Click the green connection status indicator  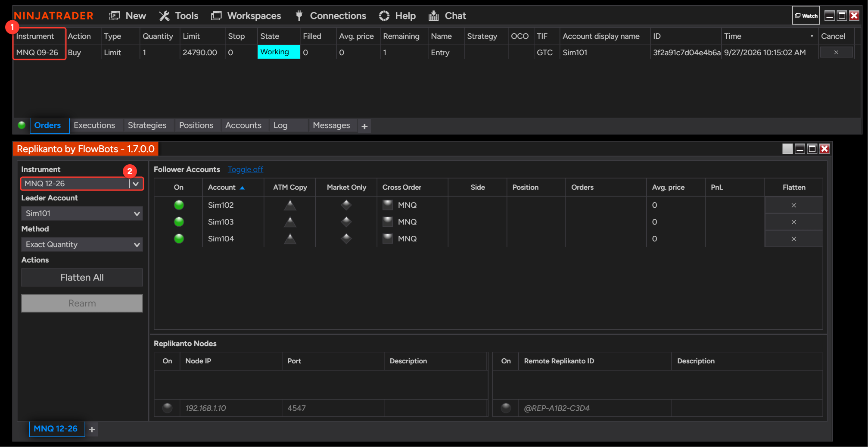coord(22,125)
